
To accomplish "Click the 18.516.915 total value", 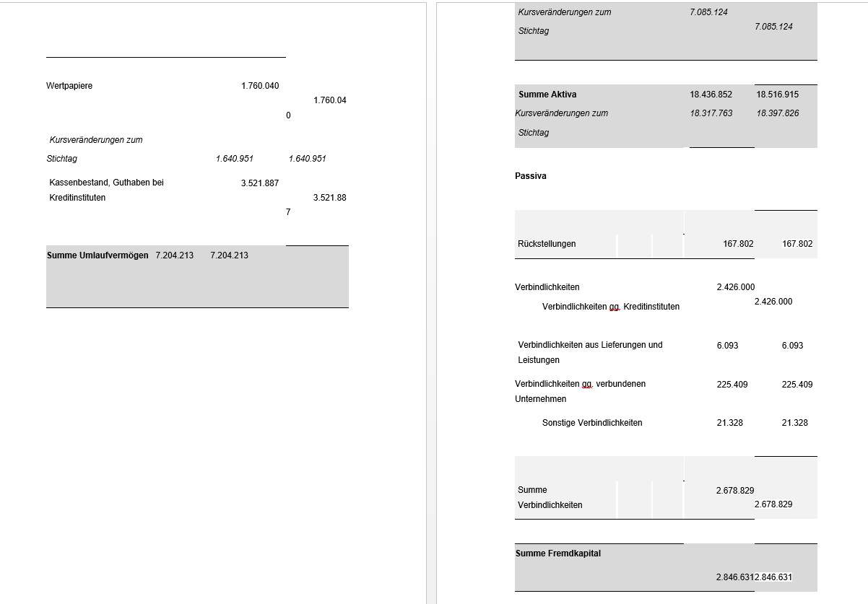I will (777, 95).
